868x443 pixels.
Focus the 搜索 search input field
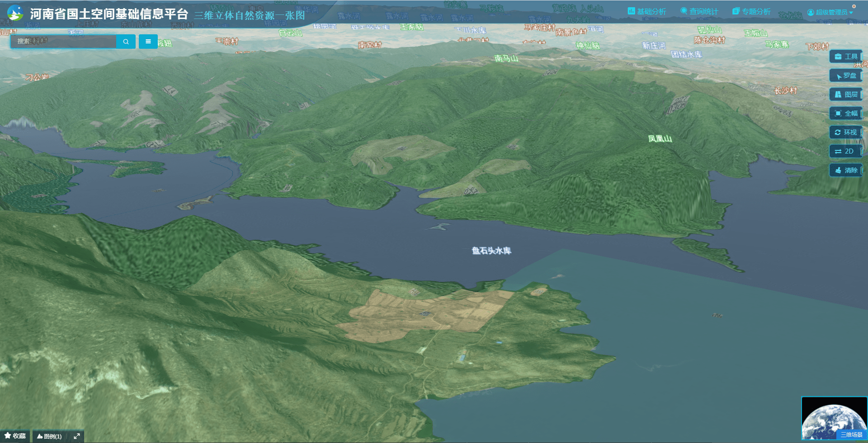(x=63, y=42)
